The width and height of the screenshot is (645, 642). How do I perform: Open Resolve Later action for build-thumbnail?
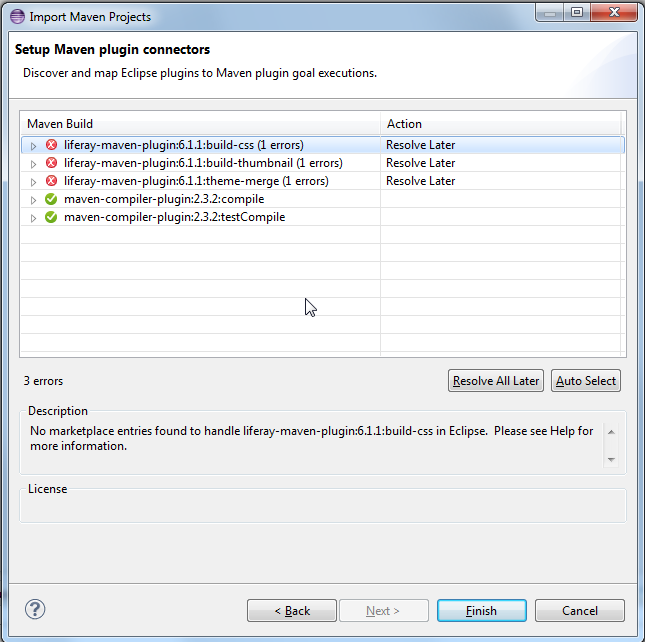tap(420, 163)
